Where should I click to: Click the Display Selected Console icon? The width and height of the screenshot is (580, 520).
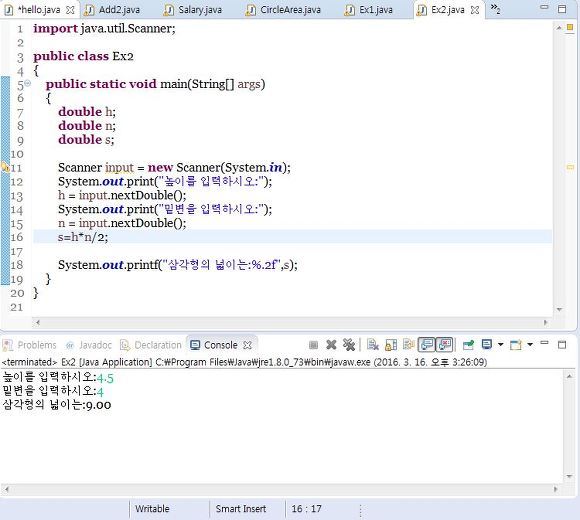(487, 345)
